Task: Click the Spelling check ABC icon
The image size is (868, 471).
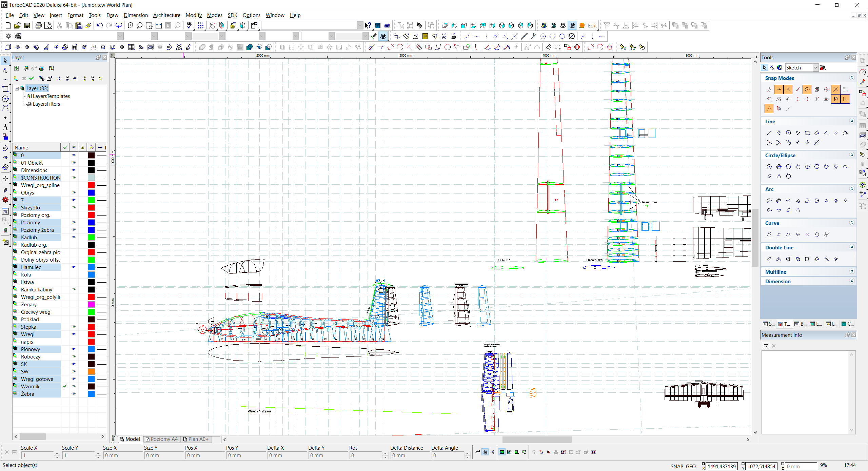Action: (x=189, y=25)
